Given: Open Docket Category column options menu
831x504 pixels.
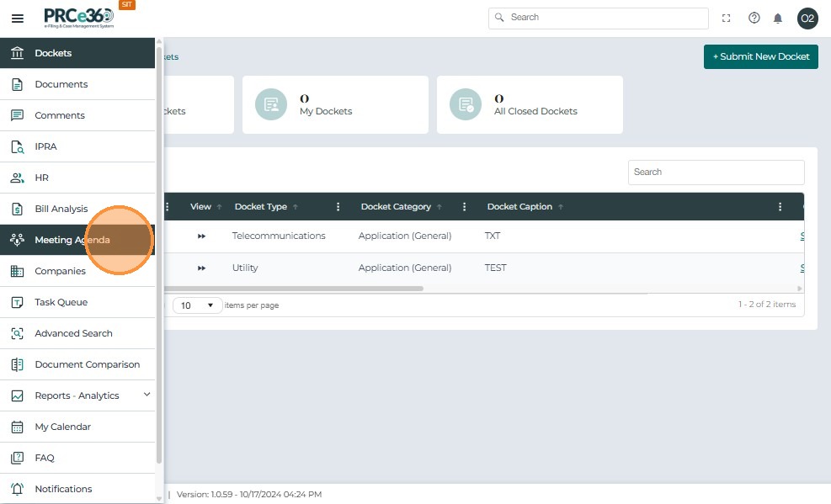Looking at the screenshot, I should tap(464, 207).
